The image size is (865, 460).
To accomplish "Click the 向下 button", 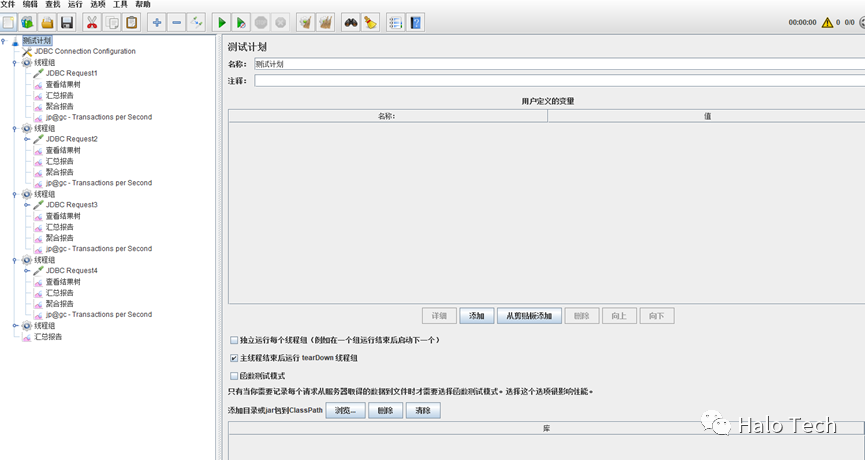I will click(656, 316).
